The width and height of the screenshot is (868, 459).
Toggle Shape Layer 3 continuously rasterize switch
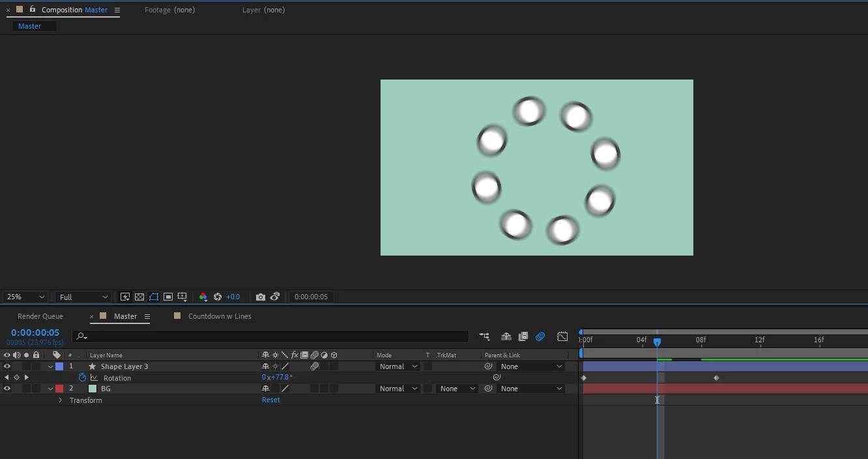point(275,366)
